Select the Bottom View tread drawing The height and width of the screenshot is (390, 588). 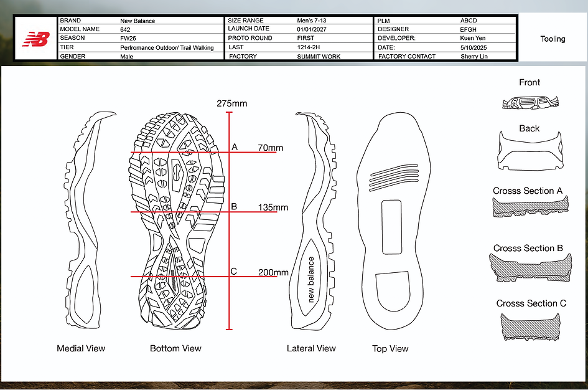click(176, 221)
